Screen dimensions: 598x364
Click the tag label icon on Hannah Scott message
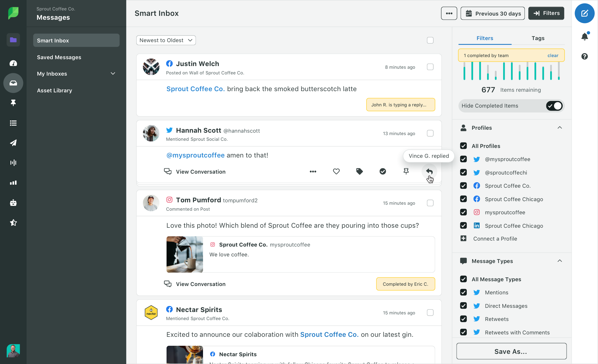[x=359, y=172]
